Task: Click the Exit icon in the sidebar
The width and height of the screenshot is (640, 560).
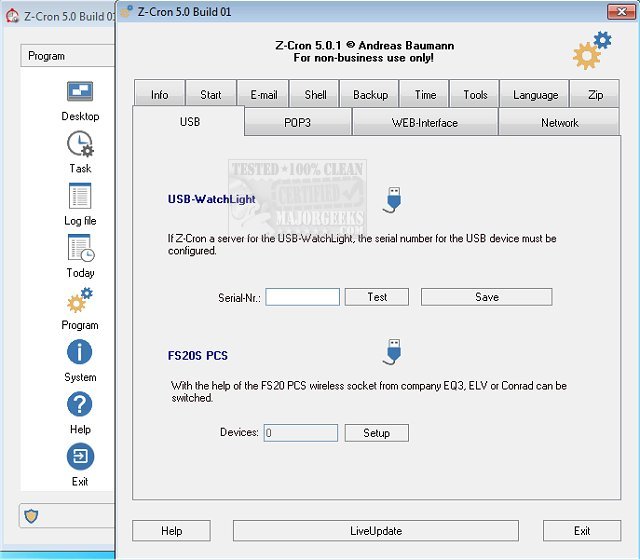Action: [80, 456]
